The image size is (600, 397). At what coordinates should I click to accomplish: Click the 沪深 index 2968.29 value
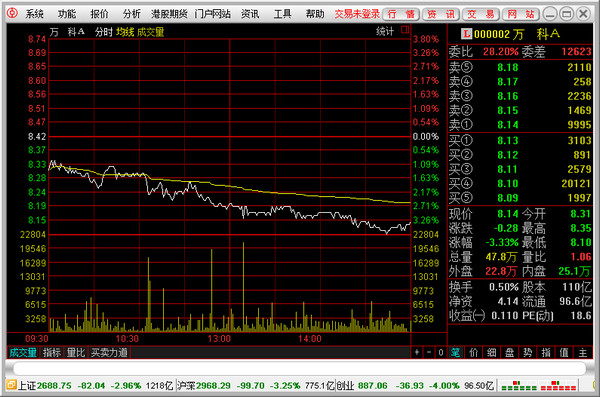click(213, 386)
